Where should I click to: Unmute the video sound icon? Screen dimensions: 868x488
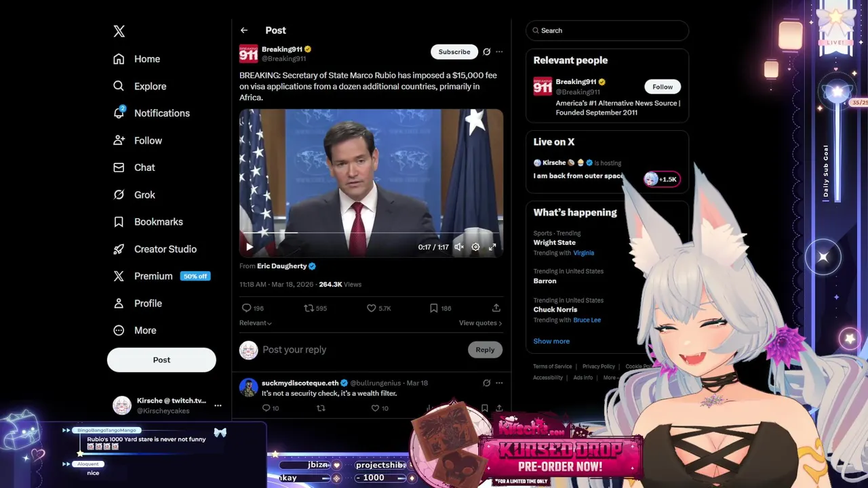coord(459,247)
